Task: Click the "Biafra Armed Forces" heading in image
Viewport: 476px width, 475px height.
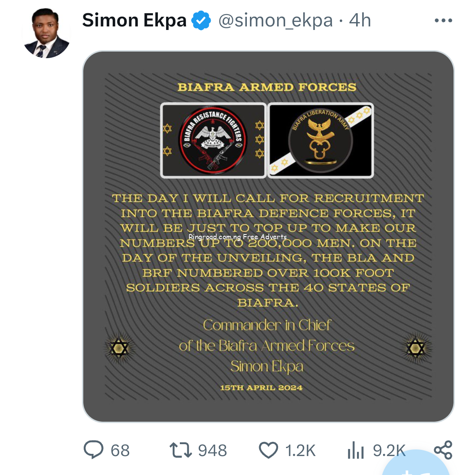Action: (267, 87)
